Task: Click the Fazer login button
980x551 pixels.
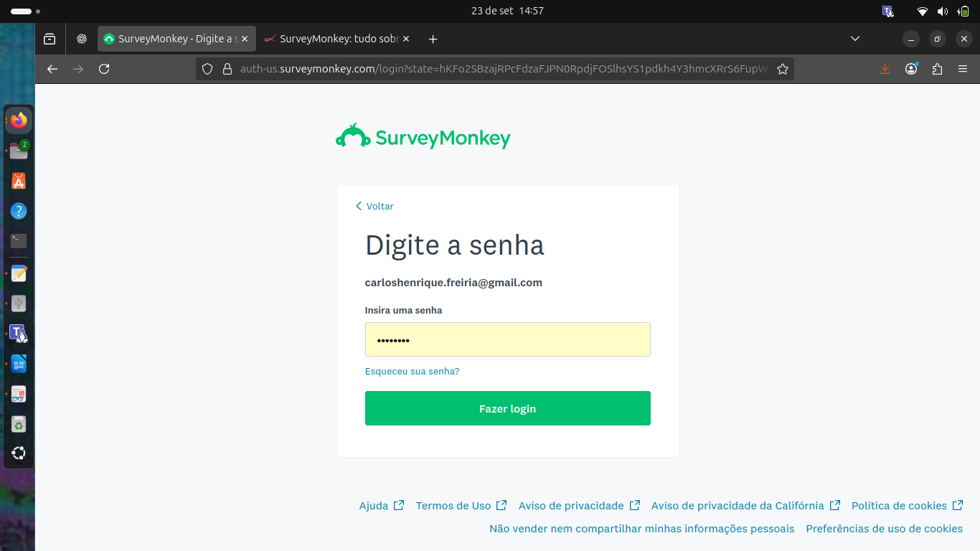Action: coord(508,408)
